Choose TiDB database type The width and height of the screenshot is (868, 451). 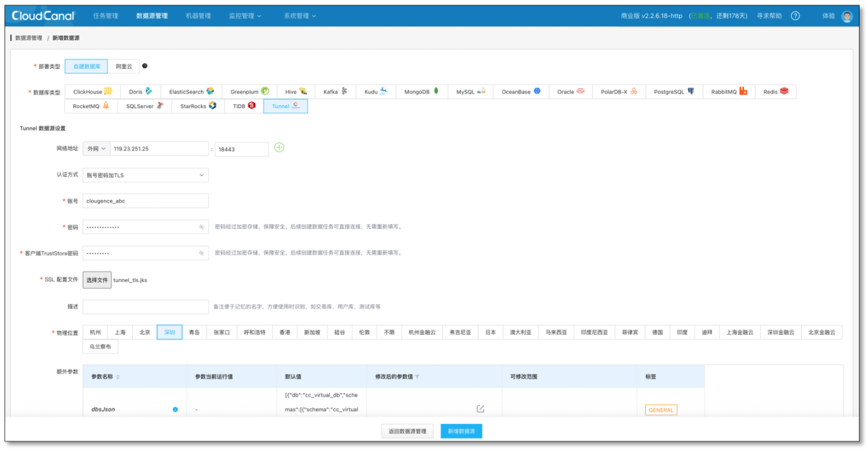[244, 106]
